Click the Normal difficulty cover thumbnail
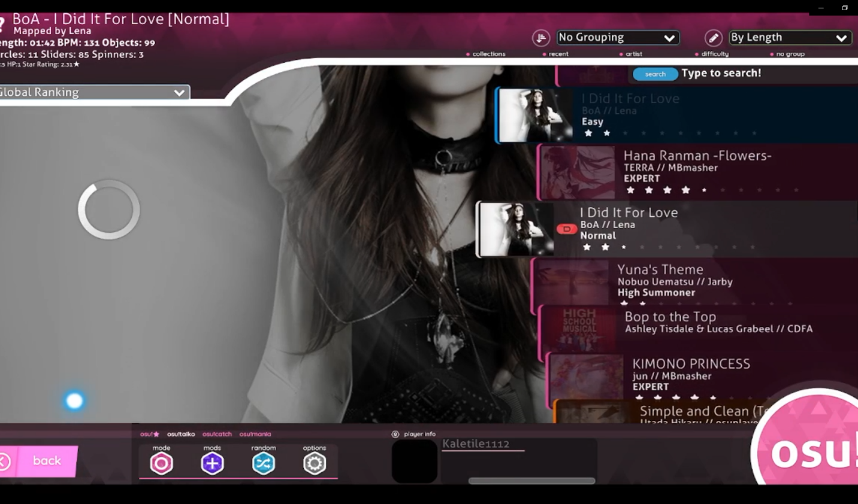 point(516,229)
